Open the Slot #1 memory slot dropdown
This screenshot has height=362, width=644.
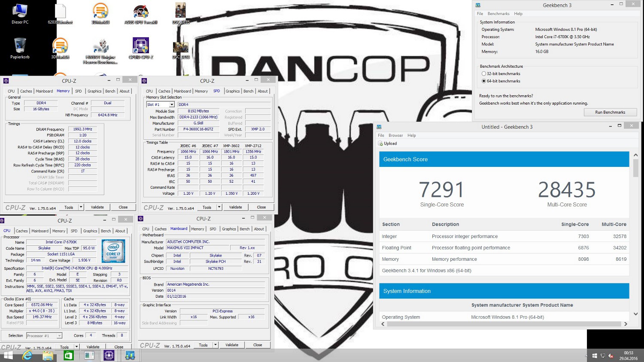point(160,105)
